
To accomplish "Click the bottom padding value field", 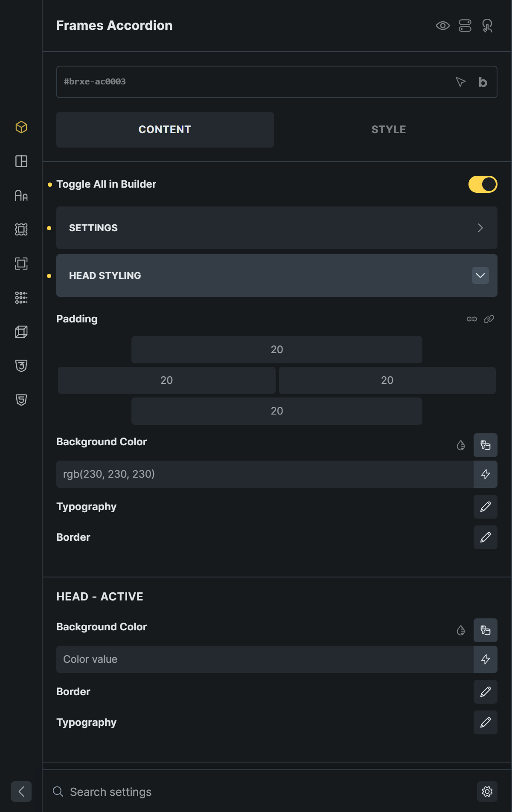I will [x=277, y=411].
